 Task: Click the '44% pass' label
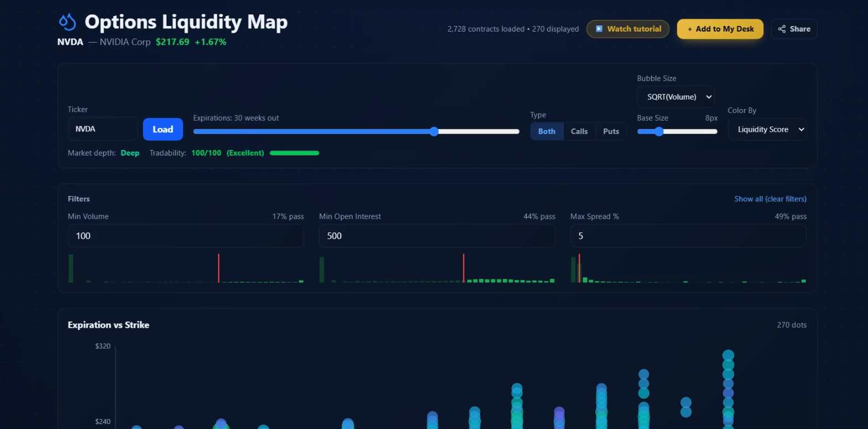coord(539,216)
